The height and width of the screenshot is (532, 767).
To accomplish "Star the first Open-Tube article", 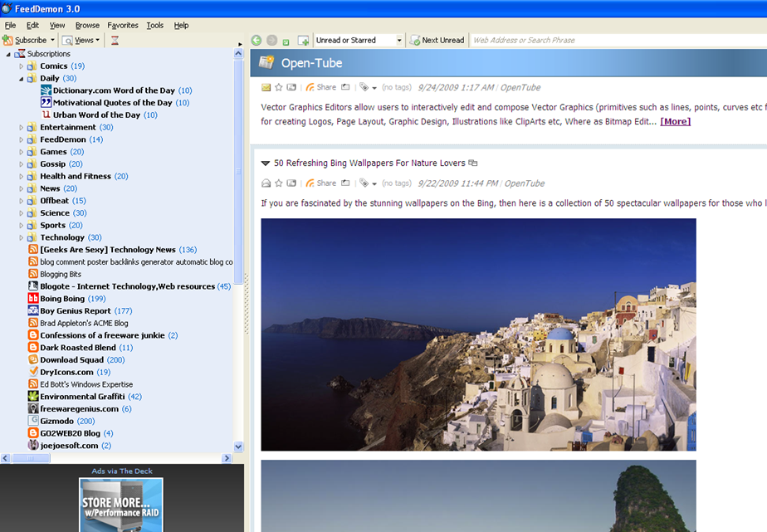I will 279,87.
